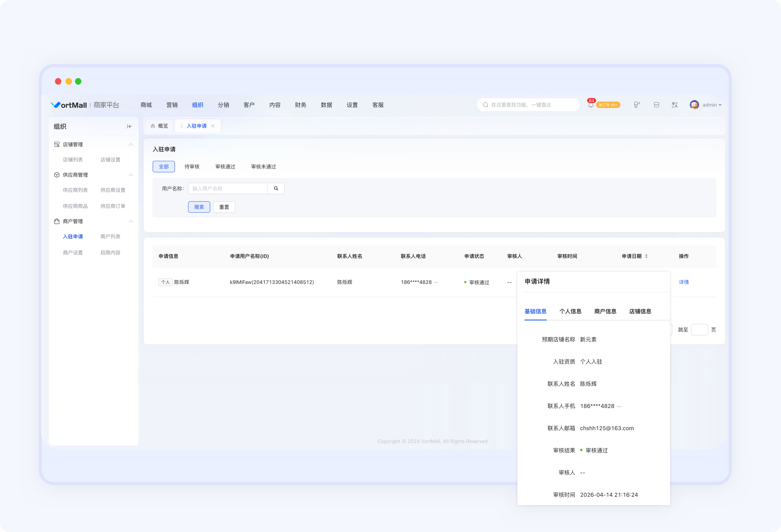
Task: Open the 分销 top menu
Action: 223,105
